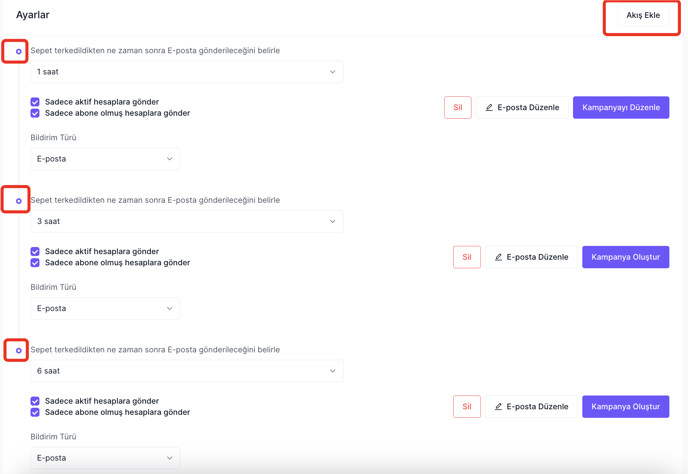Click pencil icon in first E-posta Düzenle
The height and width of the screenshot is (474, 688).
489,108
